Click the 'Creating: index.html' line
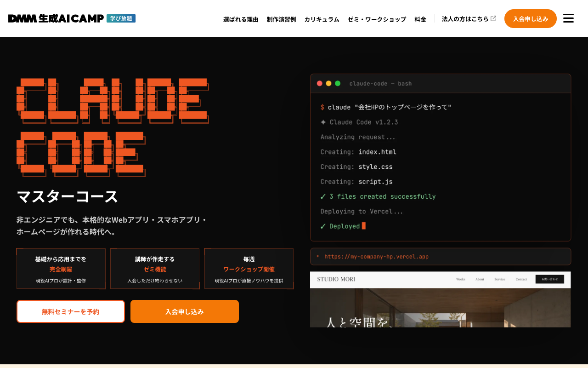588x368 pixels. coord(358,152)
